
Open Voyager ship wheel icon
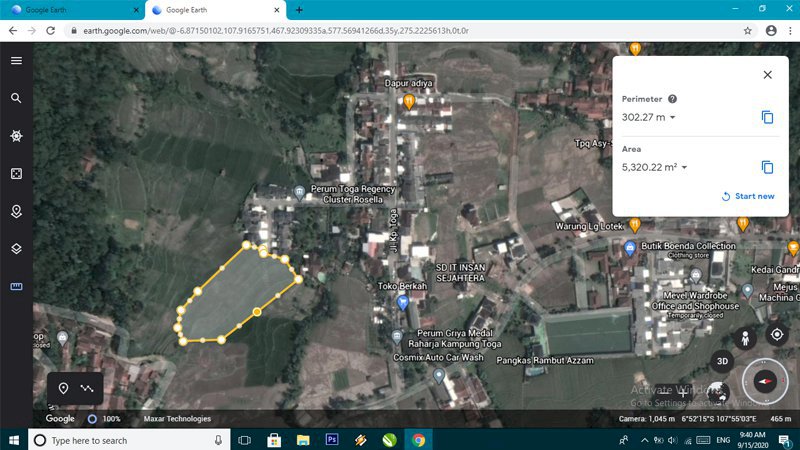pyautogui.click(x=16, y=136)
